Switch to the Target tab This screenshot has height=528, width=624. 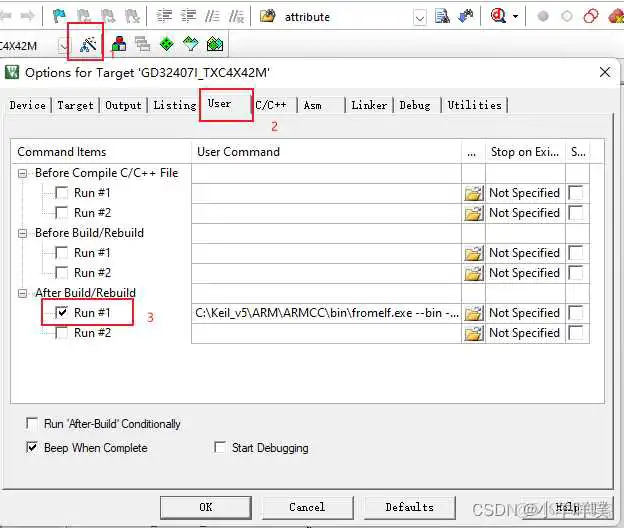[x=75, y=105]
